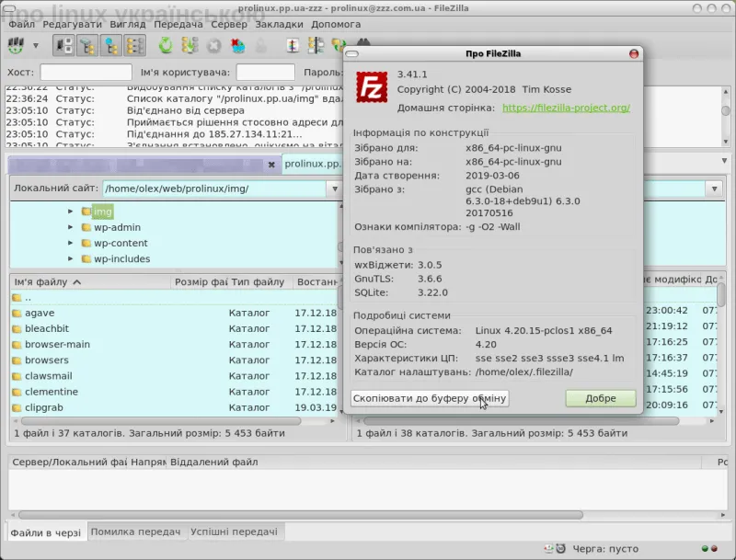This screenshot has width=736, height=560.
Task: Expand the img folder tree node
Action: (71, 211)
